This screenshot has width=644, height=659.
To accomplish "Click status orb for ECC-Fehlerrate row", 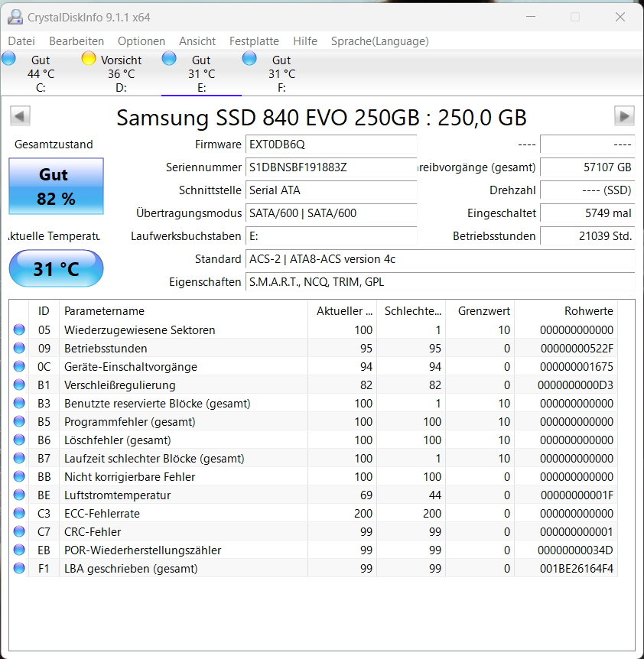I will point(19,513).
